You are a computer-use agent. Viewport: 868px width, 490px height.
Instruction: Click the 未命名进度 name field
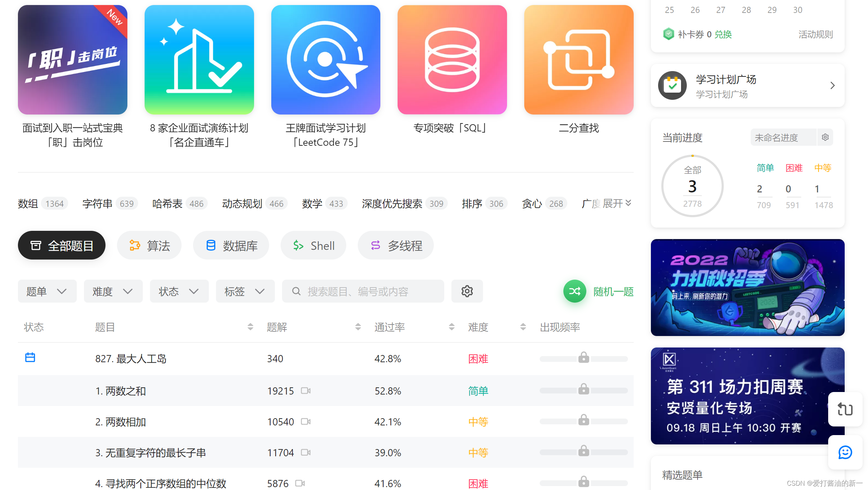(x=784, y=137)
